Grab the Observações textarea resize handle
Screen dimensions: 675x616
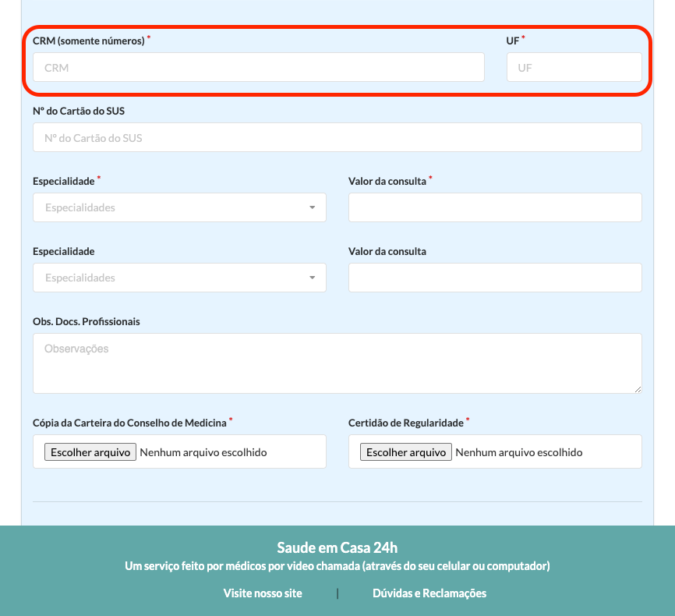pos(638,388)
